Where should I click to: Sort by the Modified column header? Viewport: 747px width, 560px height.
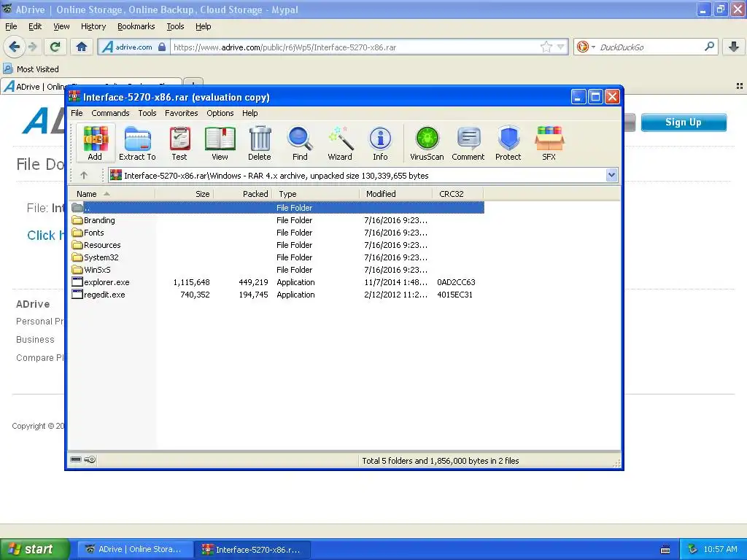(396, 194)
